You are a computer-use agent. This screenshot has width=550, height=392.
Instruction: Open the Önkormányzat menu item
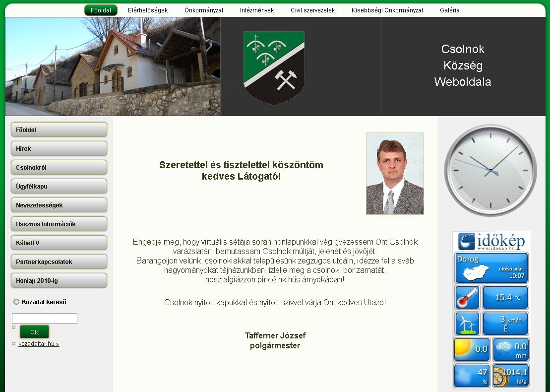click(x=204, y=10)
